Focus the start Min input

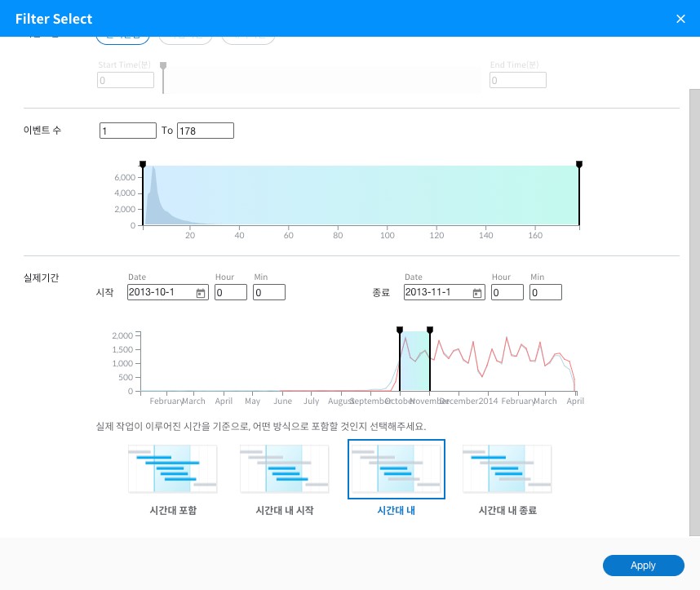268,293
